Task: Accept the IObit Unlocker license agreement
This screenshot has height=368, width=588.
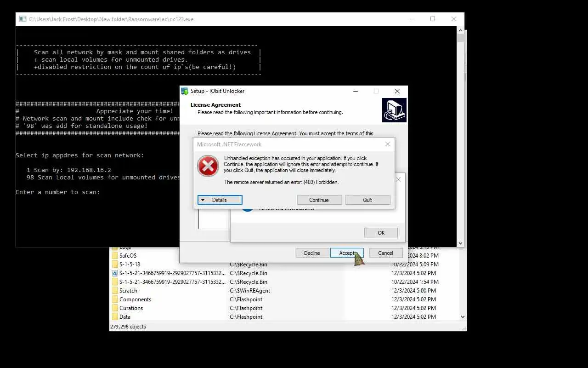Action: click(x=347, y=253)
